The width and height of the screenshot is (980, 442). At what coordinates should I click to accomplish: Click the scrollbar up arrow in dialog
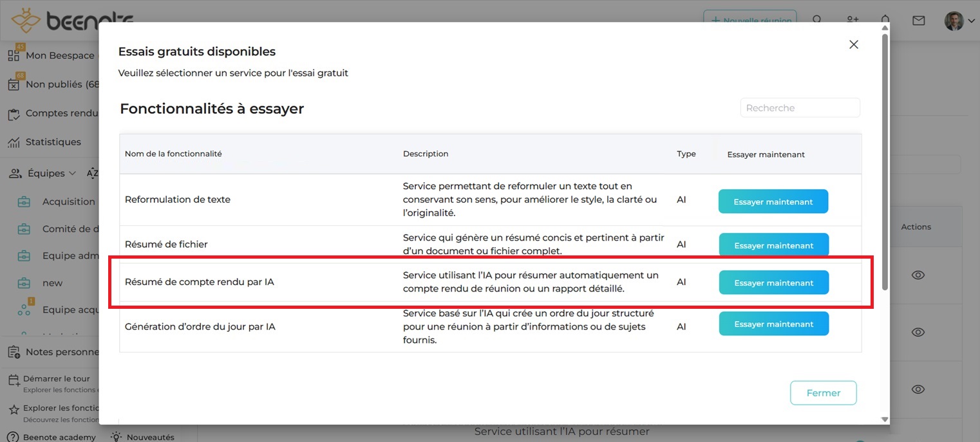(885, 28)
